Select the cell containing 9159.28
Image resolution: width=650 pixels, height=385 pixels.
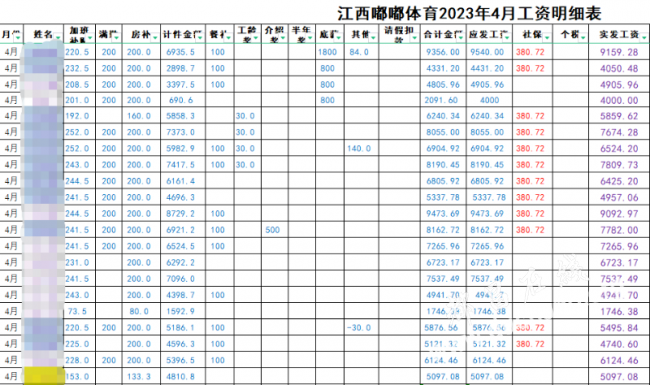[x=619, y=52]
